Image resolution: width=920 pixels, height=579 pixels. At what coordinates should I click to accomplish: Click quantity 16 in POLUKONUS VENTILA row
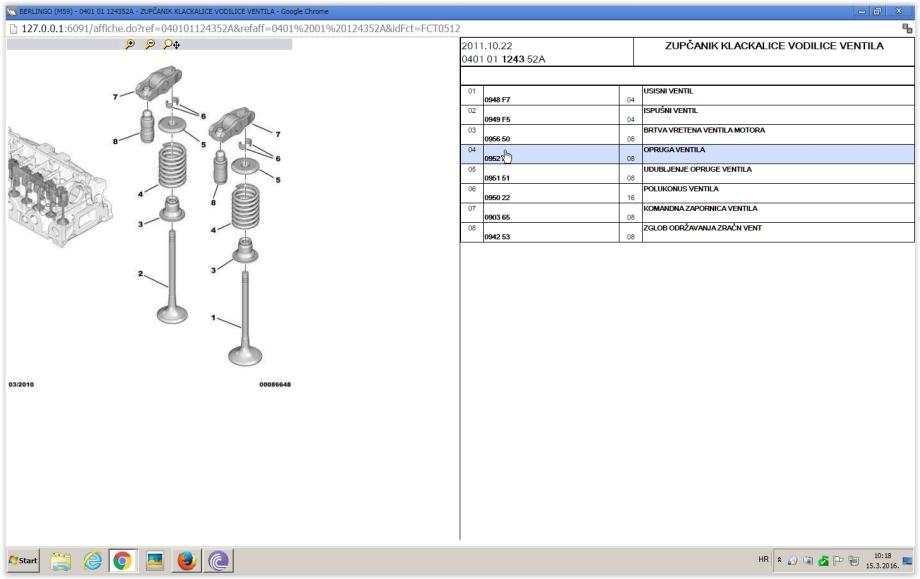click(631, 198)
